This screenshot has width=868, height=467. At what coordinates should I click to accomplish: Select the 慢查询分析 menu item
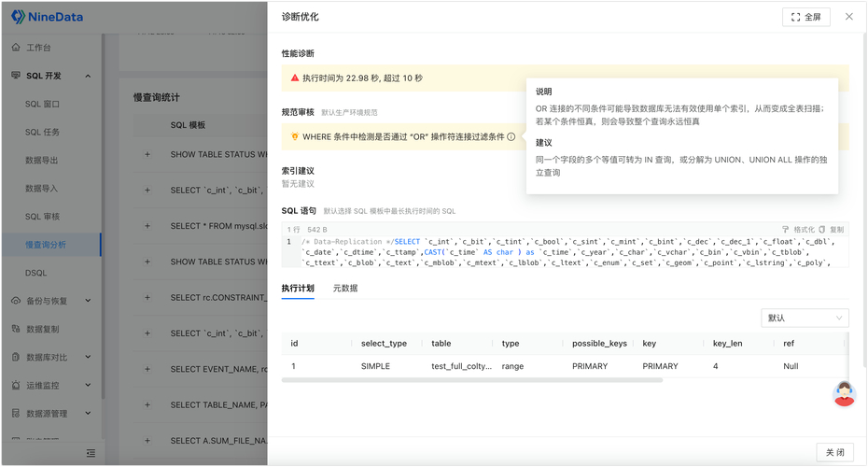(52, 245)
